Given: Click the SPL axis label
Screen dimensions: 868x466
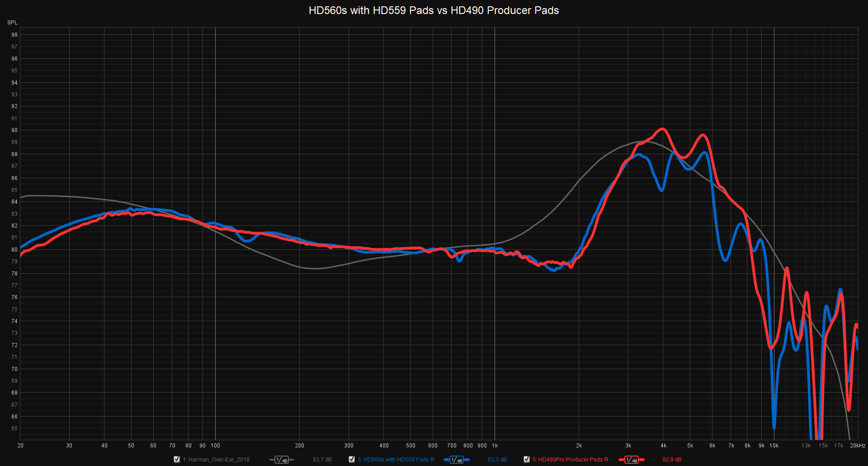Looking at the screenshot, I should (x=13, y=23).
